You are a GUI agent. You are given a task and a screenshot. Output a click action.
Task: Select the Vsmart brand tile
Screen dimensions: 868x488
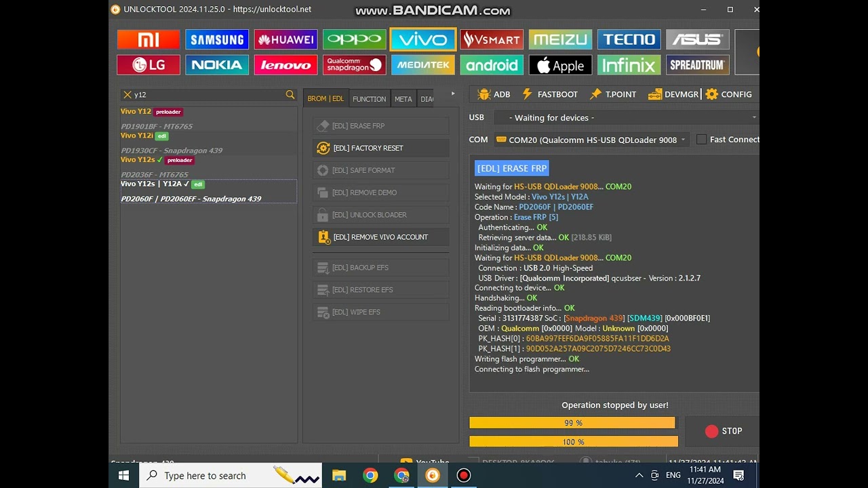[x=492, y=39]
